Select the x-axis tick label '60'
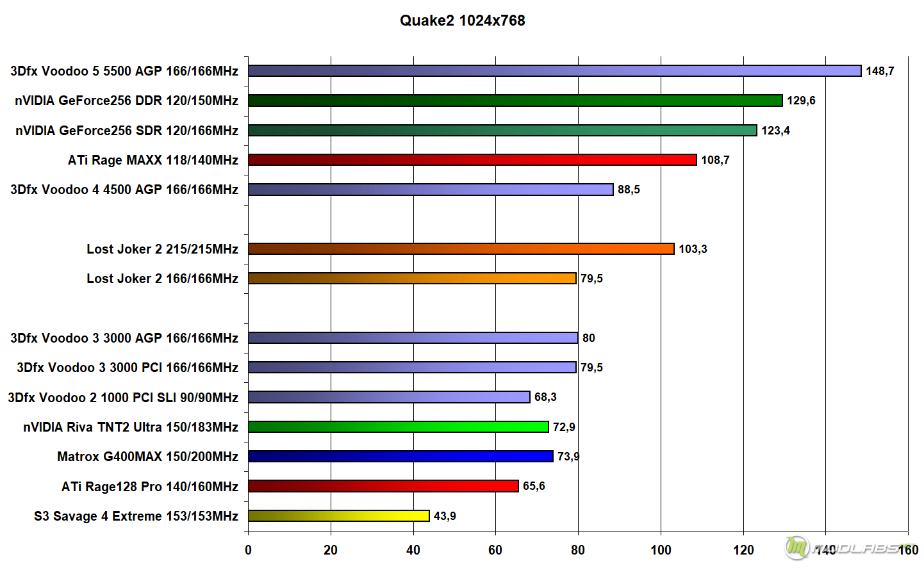Screen dimensions: 924x568 tap(495, 550)
